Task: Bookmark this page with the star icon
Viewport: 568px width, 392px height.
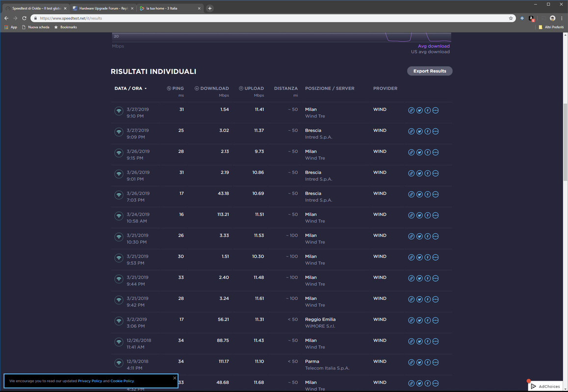Action: [x=511, y=18]
